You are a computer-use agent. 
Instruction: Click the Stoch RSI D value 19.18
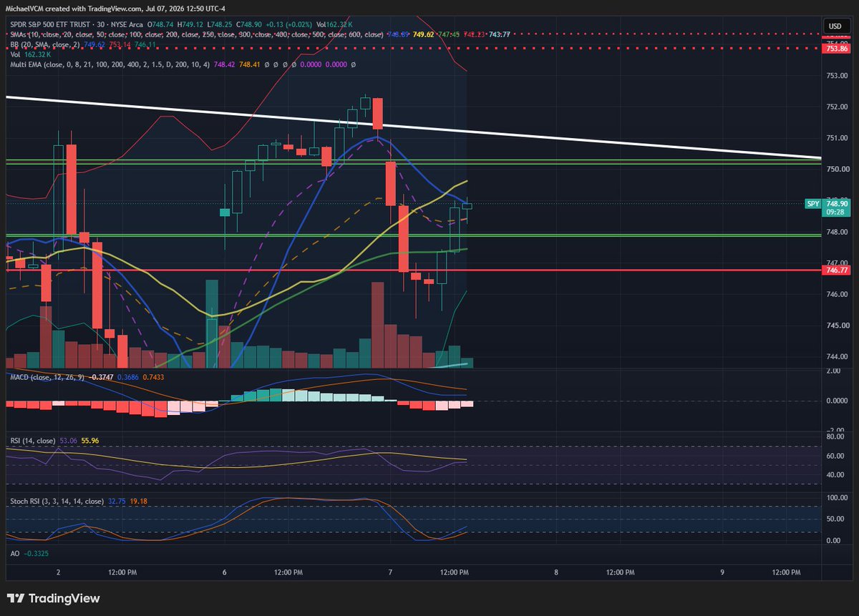[140, 502]
